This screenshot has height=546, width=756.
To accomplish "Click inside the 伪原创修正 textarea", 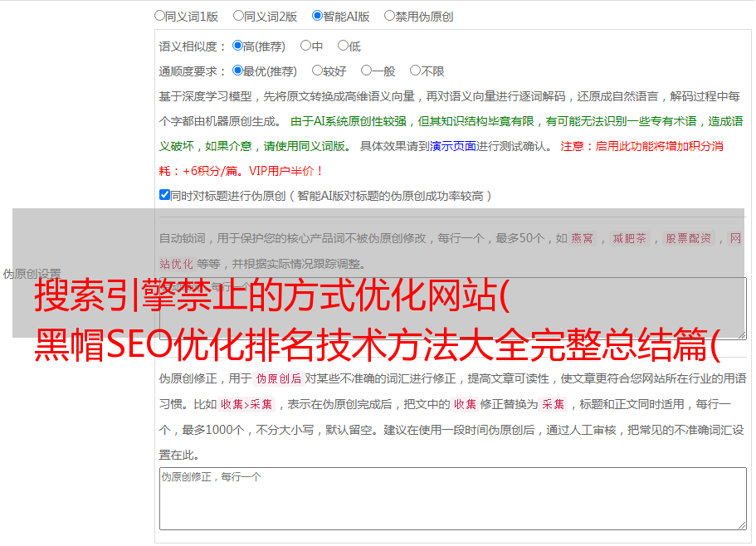I will click(x=453, y=499).
